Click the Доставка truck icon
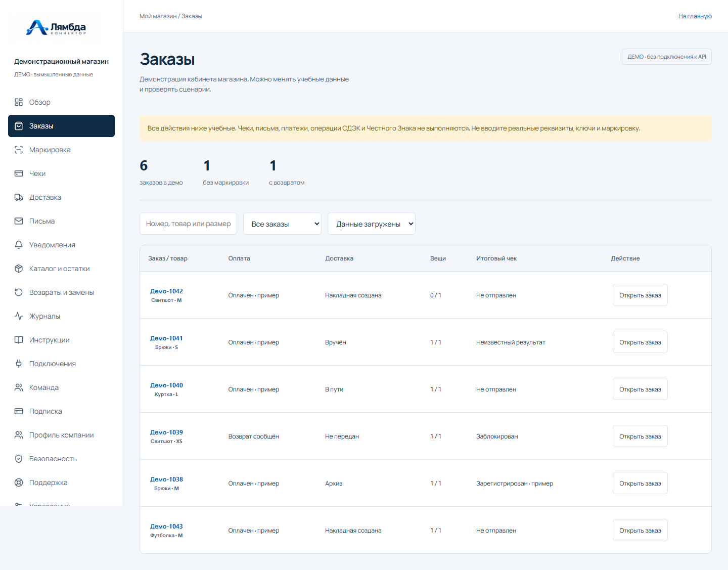 coord(19,197)
